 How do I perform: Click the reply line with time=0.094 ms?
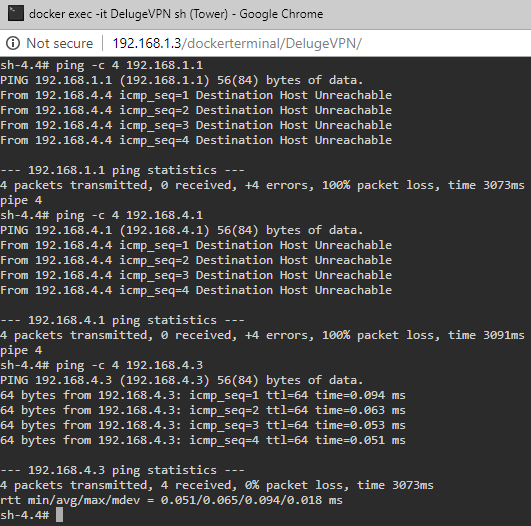[203, 395]
